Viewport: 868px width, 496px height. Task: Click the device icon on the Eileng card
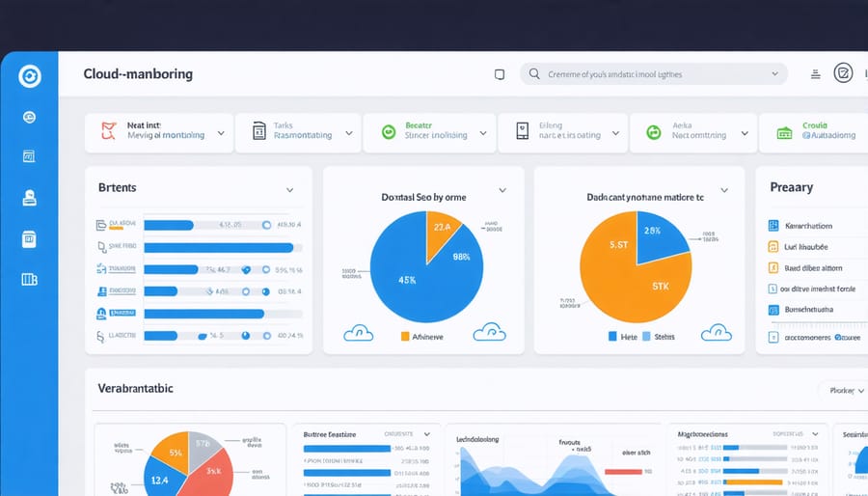click(x=523, y=130)
